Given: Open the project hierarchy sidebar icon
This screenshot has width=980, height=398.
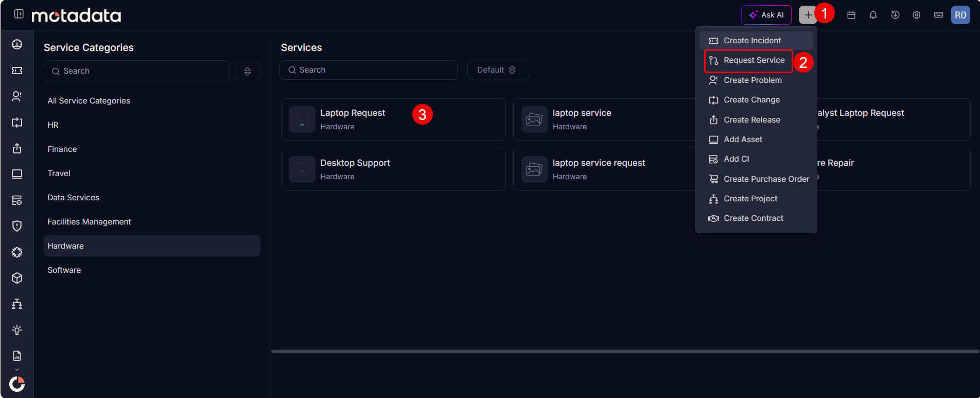Looking at the screenshot, I should pyautogui.click(x=17, y=304).
